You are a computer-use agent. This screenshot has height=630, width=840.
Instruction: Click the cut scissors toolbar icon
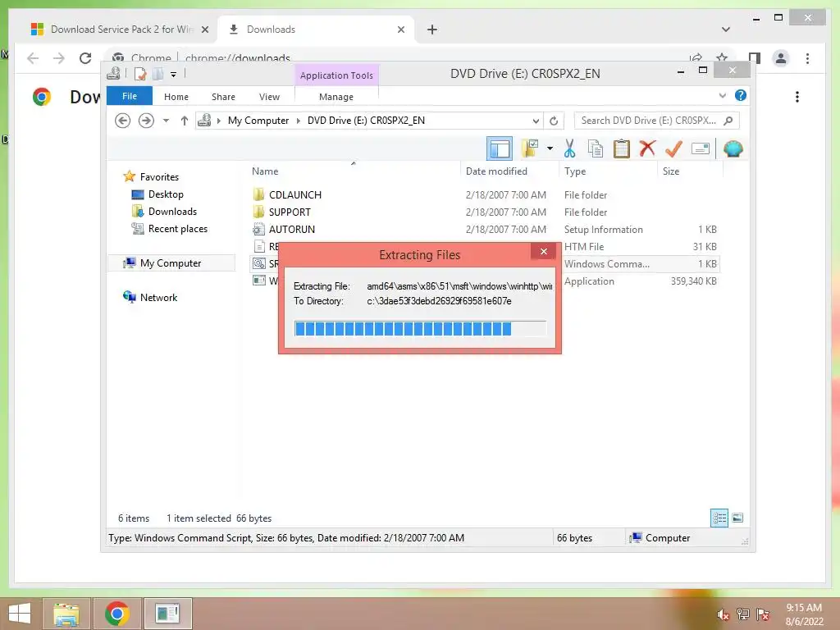coord(569,148)
